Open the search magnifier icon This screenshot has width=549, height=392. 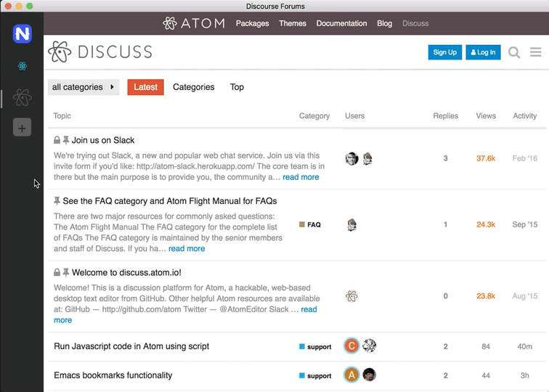pyautogui.click(x=514, y=52)
